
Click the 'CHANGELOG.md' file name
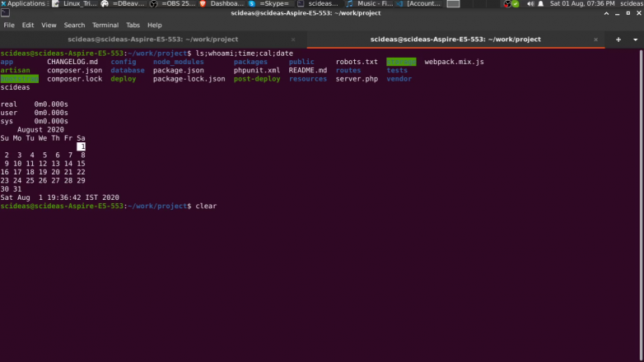72,62
